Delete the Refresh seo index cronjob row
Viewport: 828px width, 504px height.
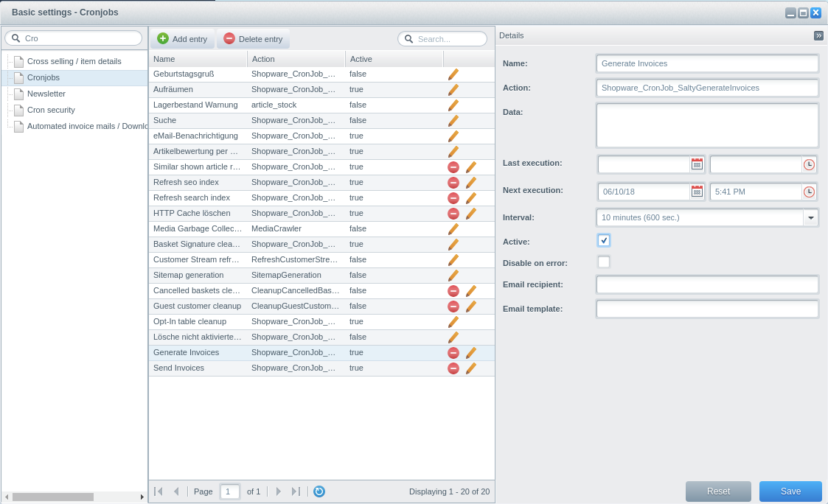click(x=453, y=183)
